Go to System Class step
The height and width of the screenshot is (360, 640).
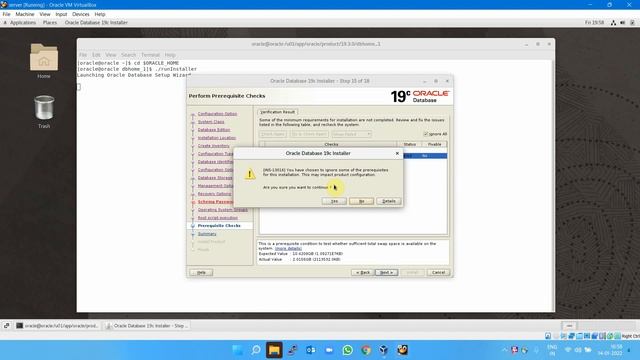click(x=211, y=122)
